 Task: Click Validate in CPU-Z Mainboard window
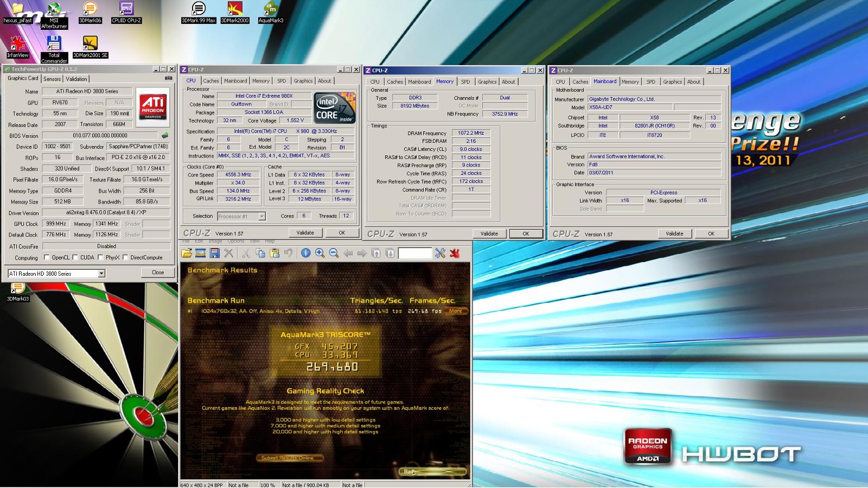point(674,234)
